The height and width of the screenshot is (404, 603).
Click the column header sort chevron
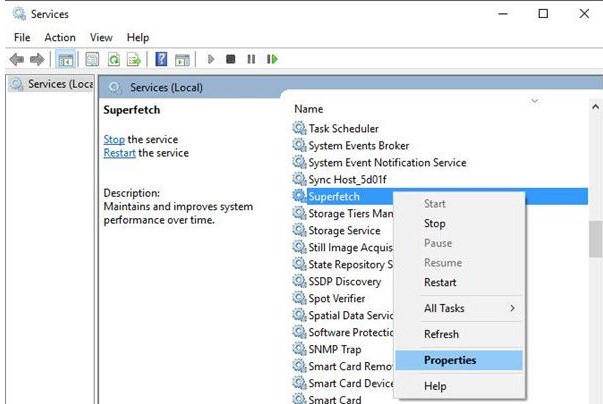pos(535,101)
